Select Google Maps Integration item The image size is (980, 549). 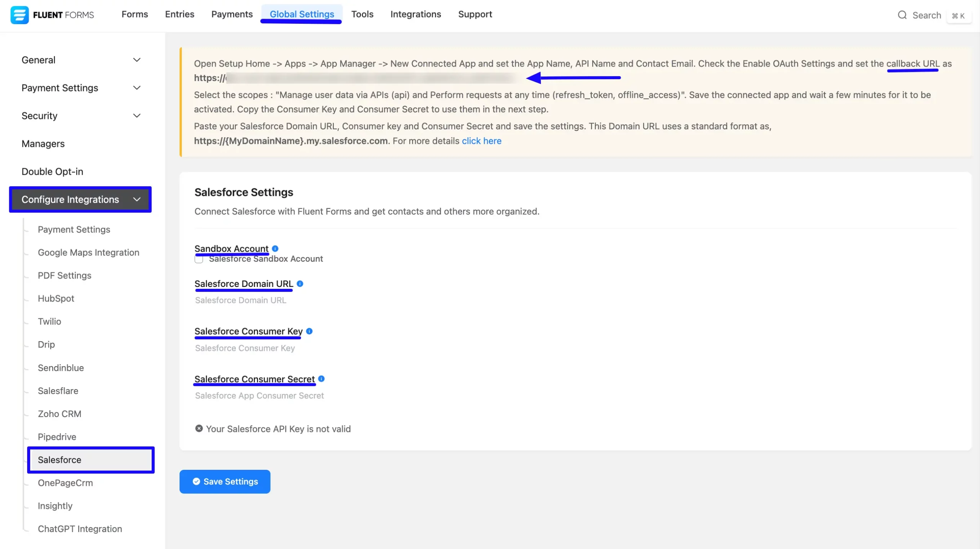point(88,253)
